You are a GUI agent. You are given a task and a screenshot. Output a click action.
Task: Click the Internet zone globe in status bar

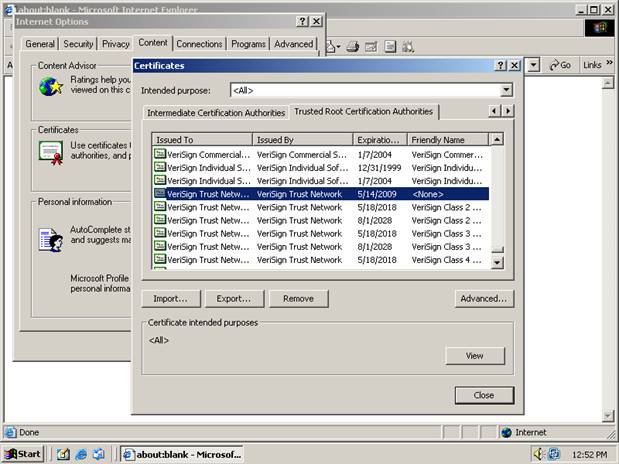click(506, 433)
